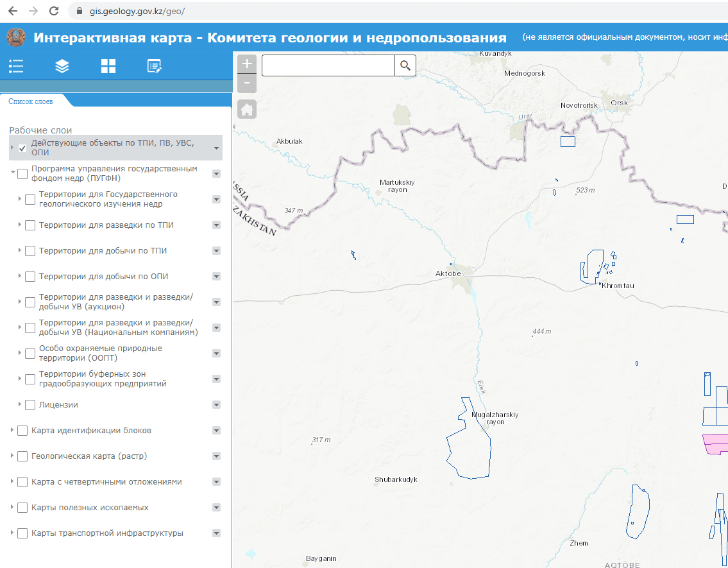The width and height of the screenshot is (728, 568).
Task: Check Территории для добычи по ОПИ
Action: [x=30, y=277]
